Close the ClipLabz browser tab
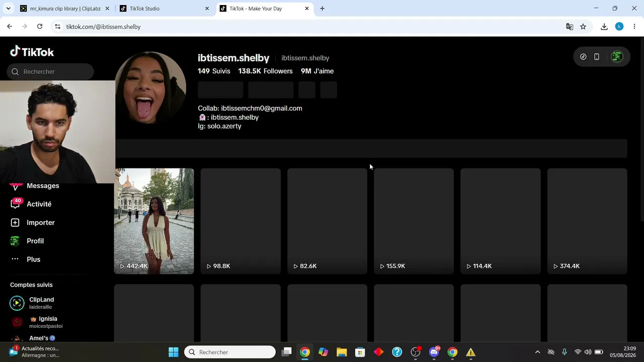 coord(107,9)
